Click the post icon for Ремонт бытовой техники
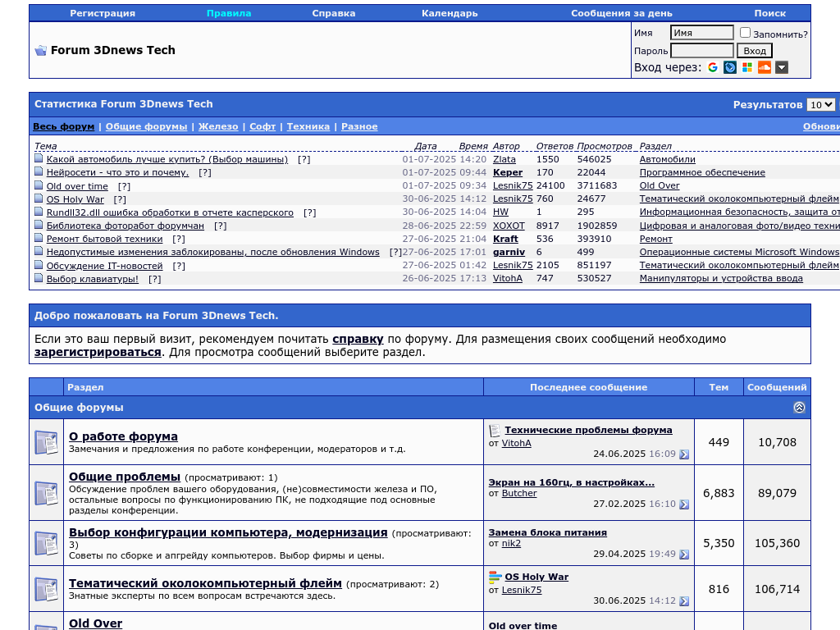 [x=39, y=238]
